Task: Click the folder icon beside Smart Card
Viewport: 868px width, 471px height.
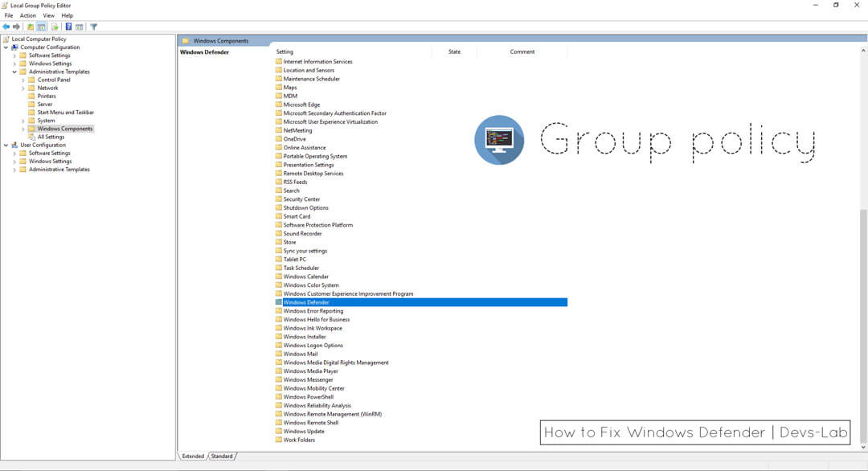Action: 278,216
